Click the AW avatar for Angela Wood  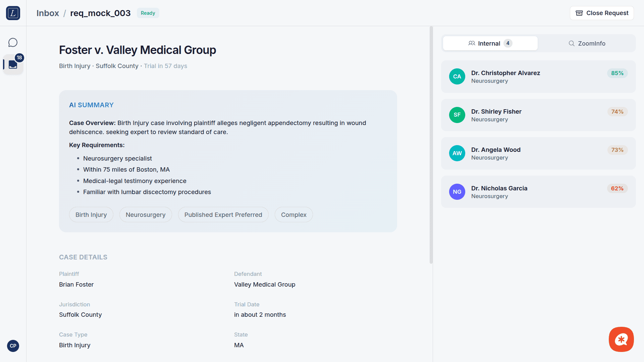pyautogui.click(x=457, y=153)
